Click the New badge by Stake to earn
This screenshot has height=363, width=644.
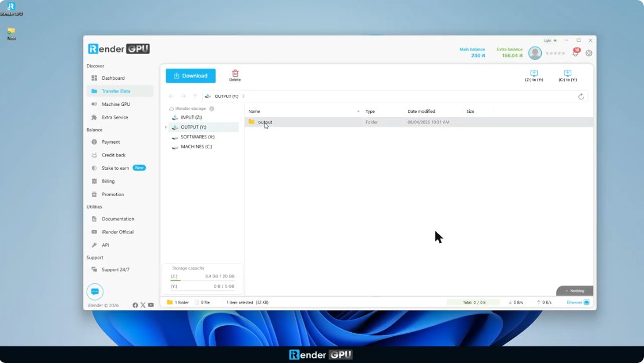139,168
